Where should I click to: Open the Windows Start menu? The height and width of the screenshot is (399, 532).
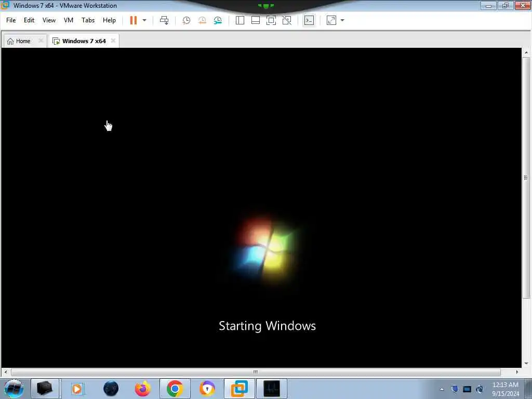pos(14,389)
